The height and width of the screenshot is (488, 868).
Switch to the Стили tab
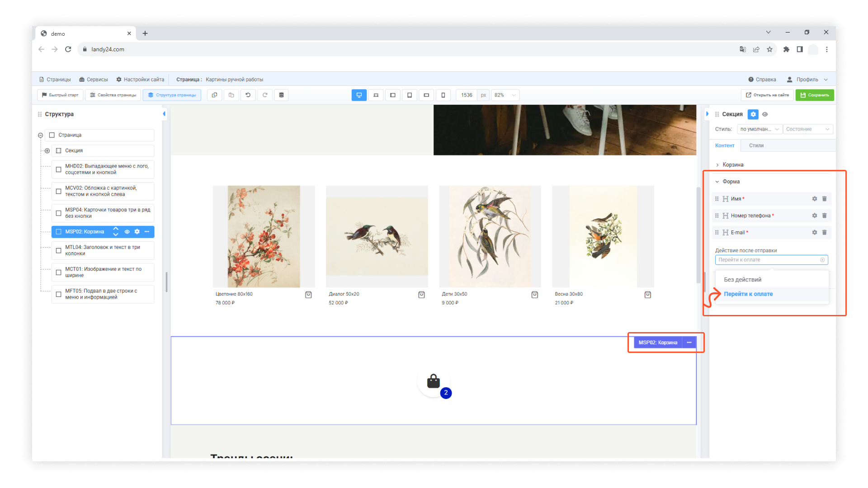click(x=756, y=145)
